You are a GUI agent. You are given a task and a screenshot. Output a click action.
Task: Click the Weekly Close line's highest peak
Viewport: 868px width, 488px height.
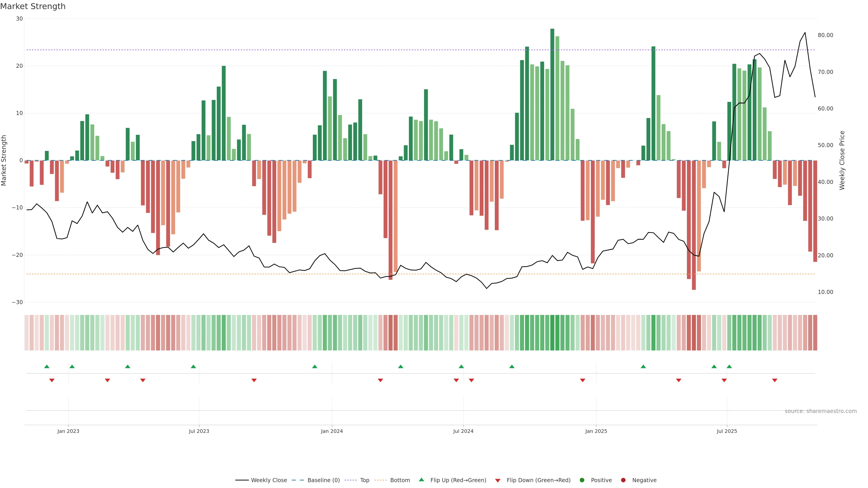(x=805, y=33)
